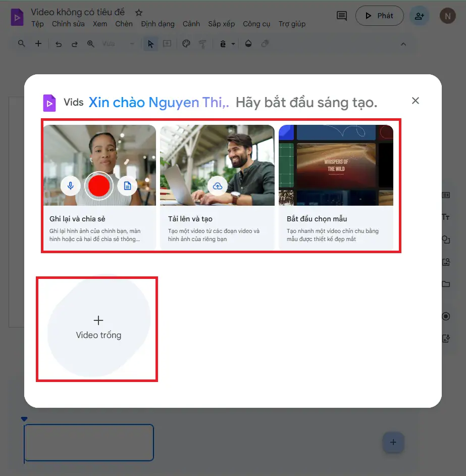
Task: Star this video as favorite
Action: coord(139,12)
